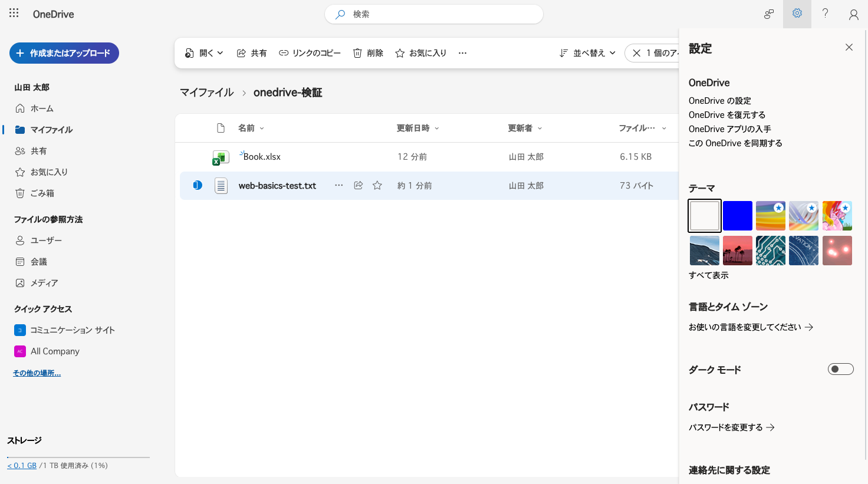Sort by 更新日時 column header
Screen dimensions: 868x484
coord(418,128)
